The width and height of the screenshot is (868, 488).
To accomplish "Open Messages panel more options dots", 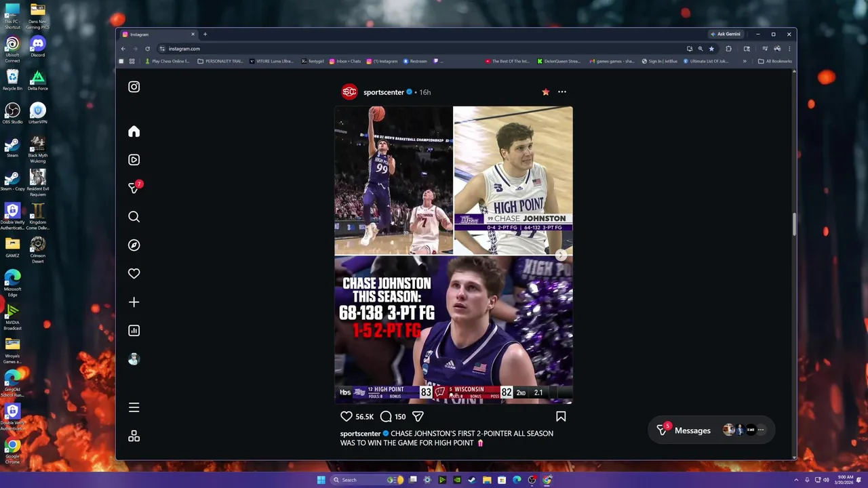I will coord(760,430).
